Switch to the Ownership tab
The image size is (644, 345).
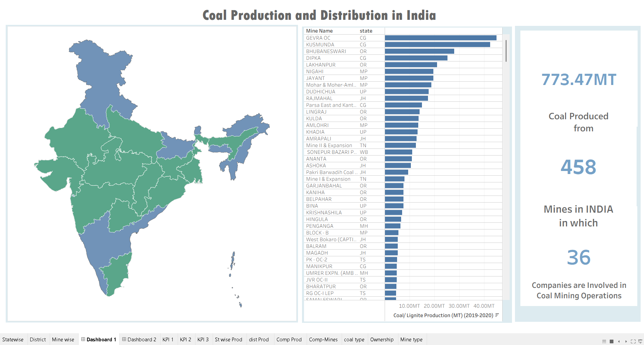pyautogui.click(x=382, y=339)
